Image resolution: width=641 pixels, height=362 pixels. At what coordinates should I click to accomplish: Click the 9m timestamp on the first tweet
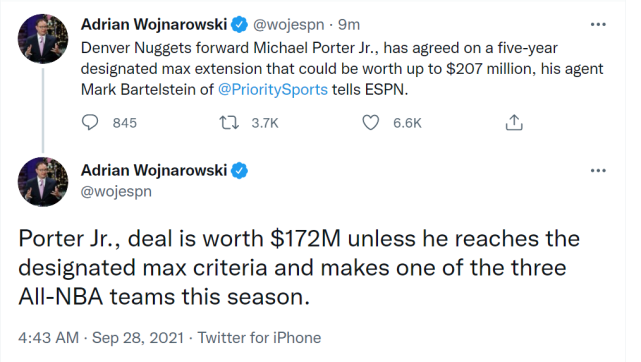coord(349,25)
